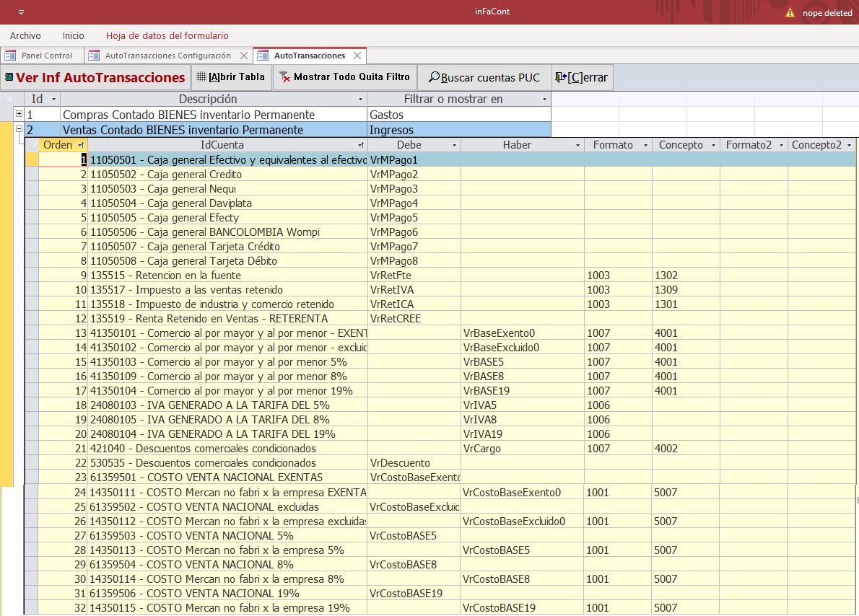The image size is (859, 616).
Task: Open the Quick Access Toolbar customize arrow
Action: [x=21, y=12]
